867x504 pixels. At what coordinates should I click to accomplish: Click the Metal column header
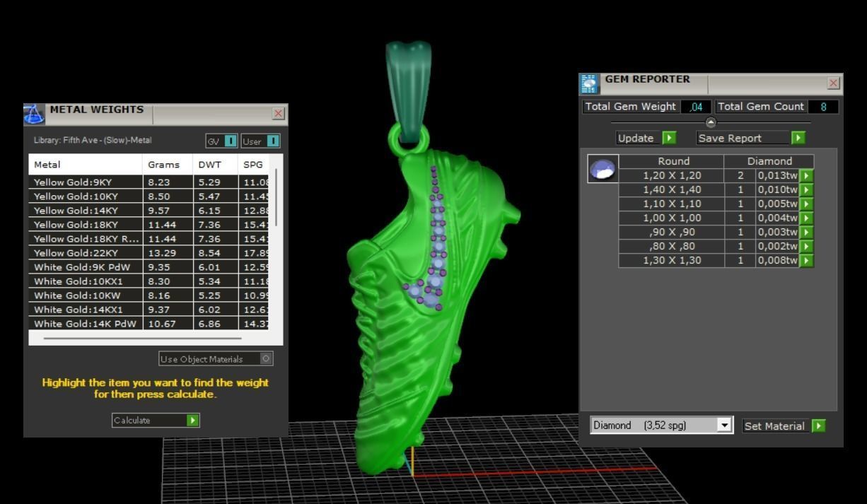click(86, 165)
